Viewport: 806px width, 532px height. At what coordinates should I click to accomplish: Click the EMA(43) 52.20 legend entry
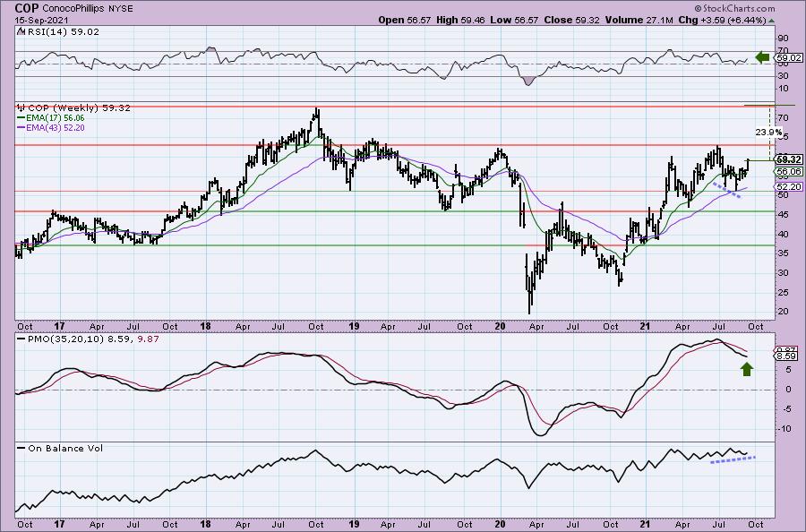(x=51, y=127)
